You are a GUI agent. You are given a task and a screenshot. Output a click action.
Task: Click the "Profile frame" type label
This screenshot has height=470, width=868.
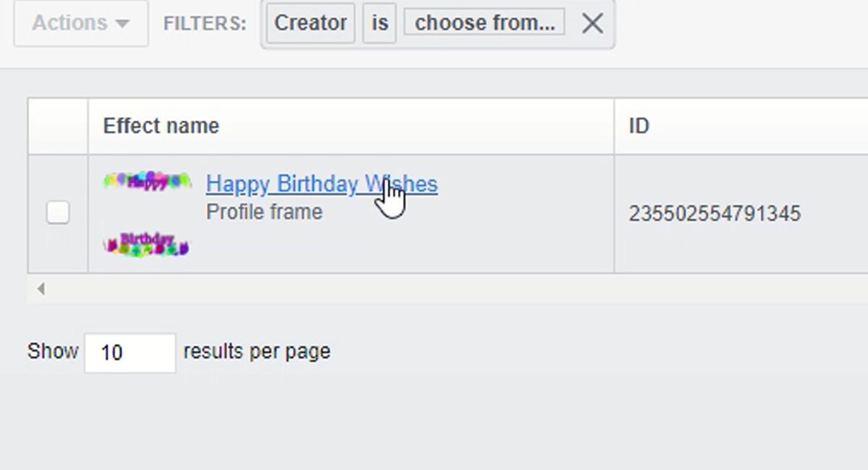[x=264, y=213]
